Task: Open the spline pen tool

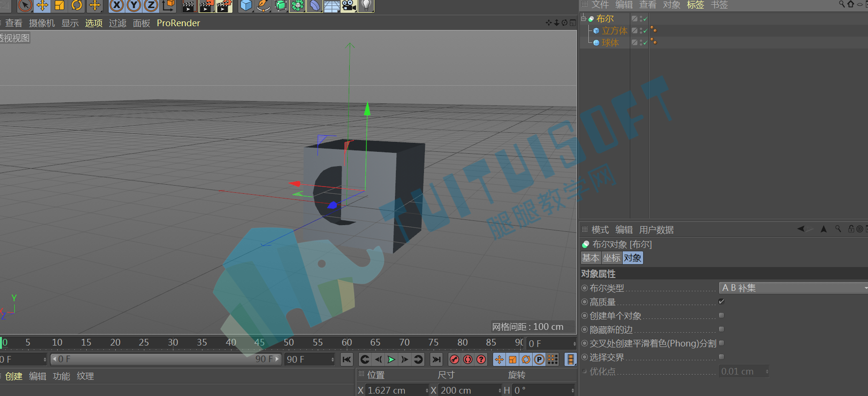Action: [263, 6]
